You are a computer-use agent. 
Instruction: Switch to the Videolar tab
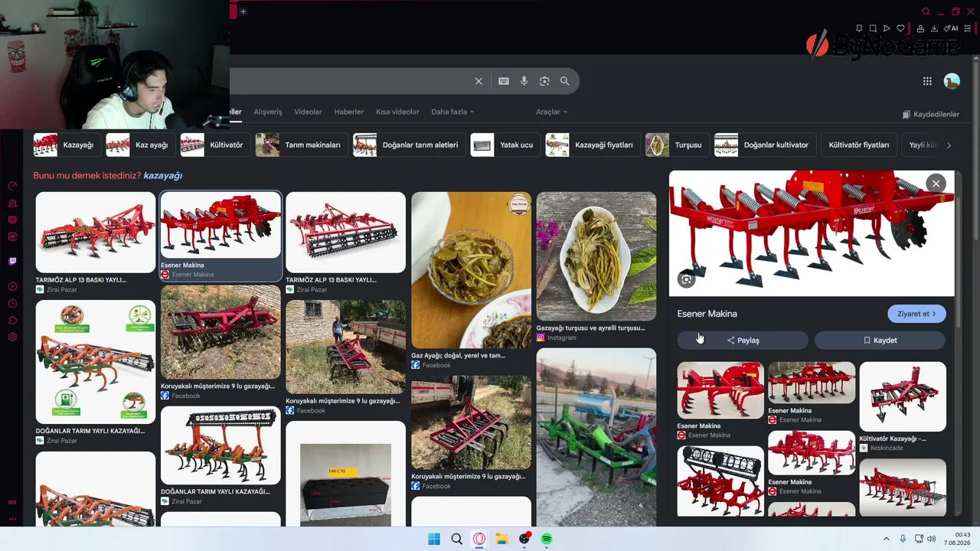[x=309, y=112]
